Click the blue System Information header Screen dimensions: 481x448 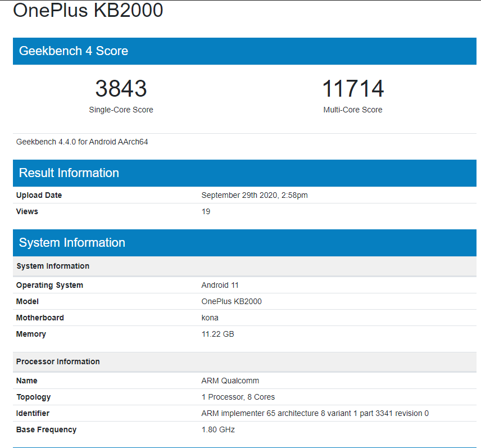(x=244, y=242)
